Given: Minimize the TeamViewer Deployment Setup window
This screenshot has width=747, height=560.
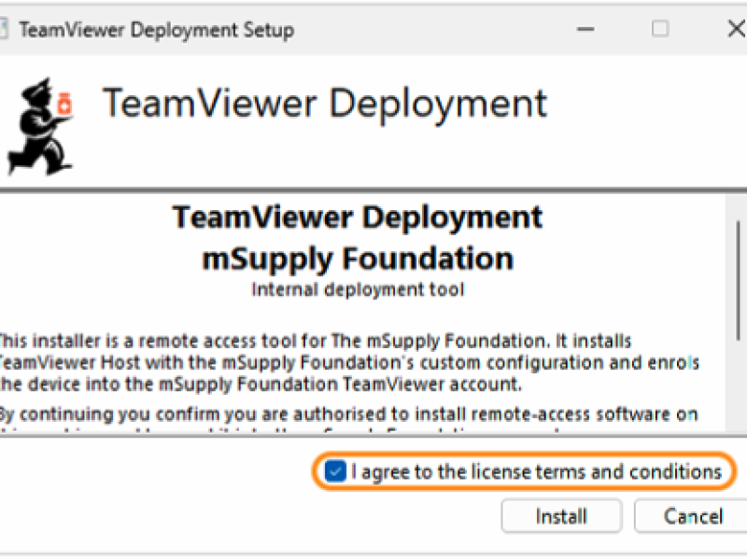Looking at the screenshot, I should [585, 29].
